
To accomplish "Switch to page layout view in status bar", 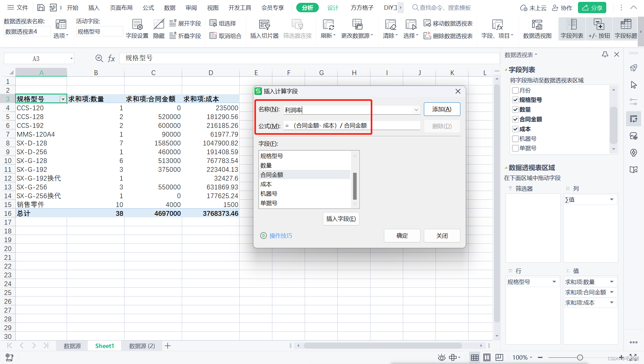I will pos(487,357).
